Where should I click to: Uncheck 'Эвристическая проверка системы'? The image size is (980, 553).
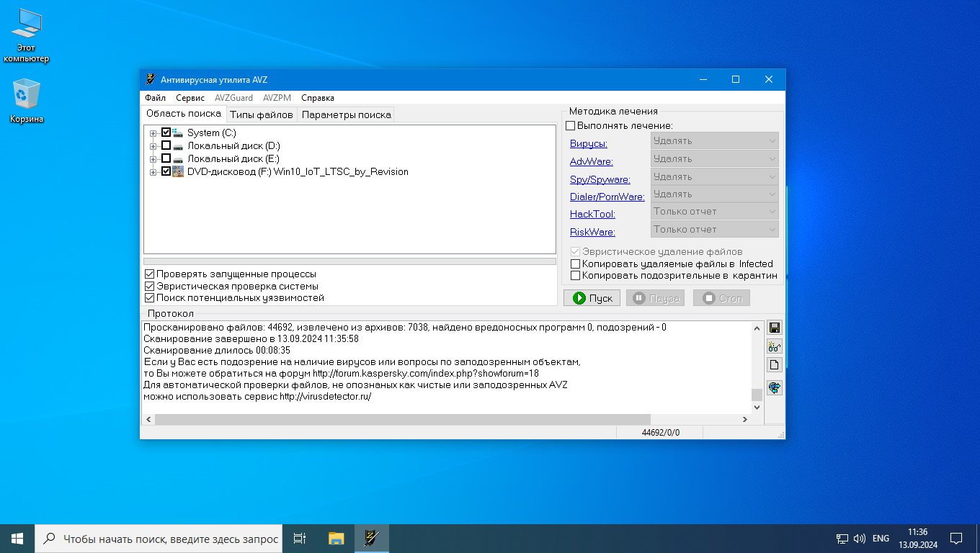coord(150,286)
